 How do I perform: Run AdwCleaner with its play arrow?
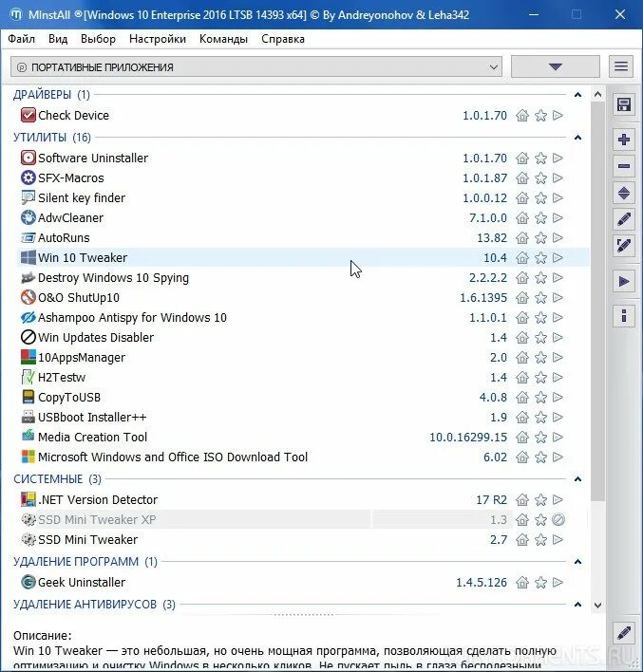[558, 217]
